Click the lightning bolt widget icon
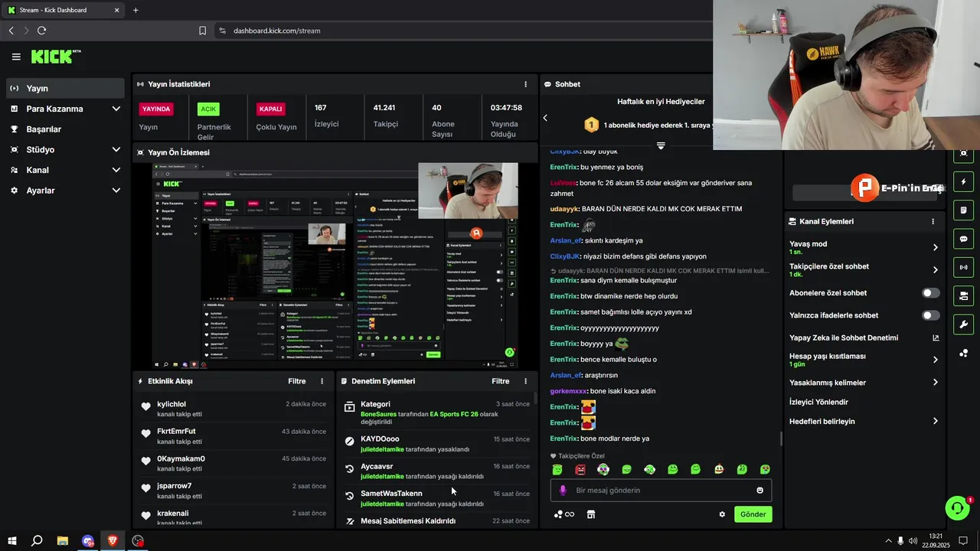This screenshot has height=551, width=980. coord(963,182)
